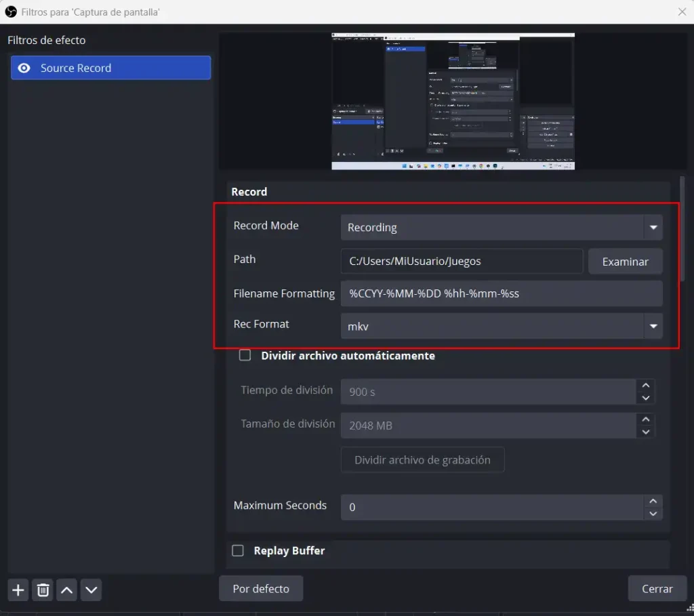Click the Tiempo de división 900 s field
694x616 pixels.
coord(489,392)
